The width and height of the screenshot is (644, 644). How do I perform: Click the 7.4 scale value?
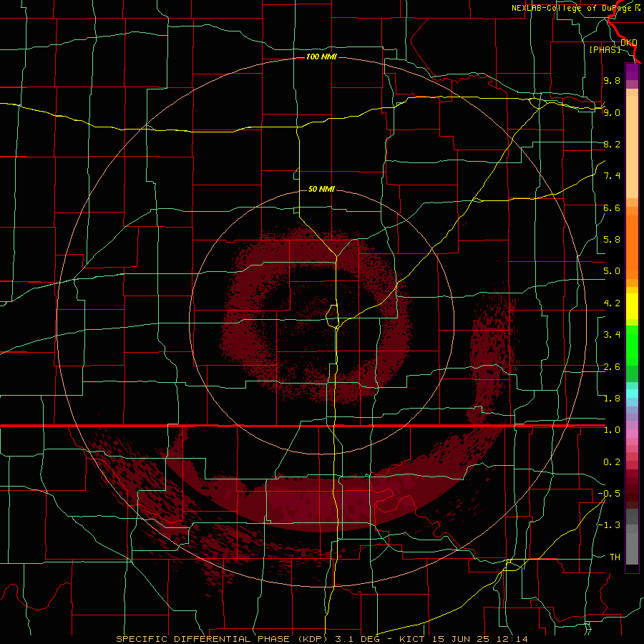tap(612, 176)
